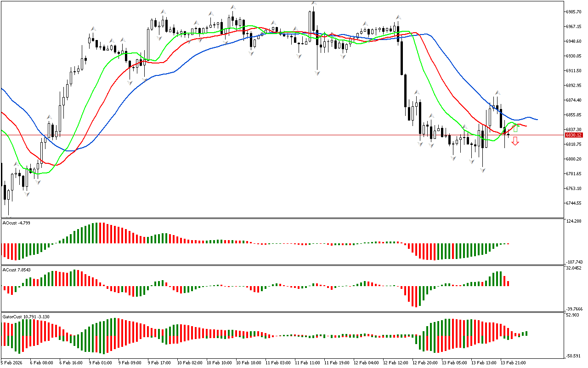This screenshot has width=588, height=368.
Task: Select the AOcust indicator label
Action: coord(16,223)
